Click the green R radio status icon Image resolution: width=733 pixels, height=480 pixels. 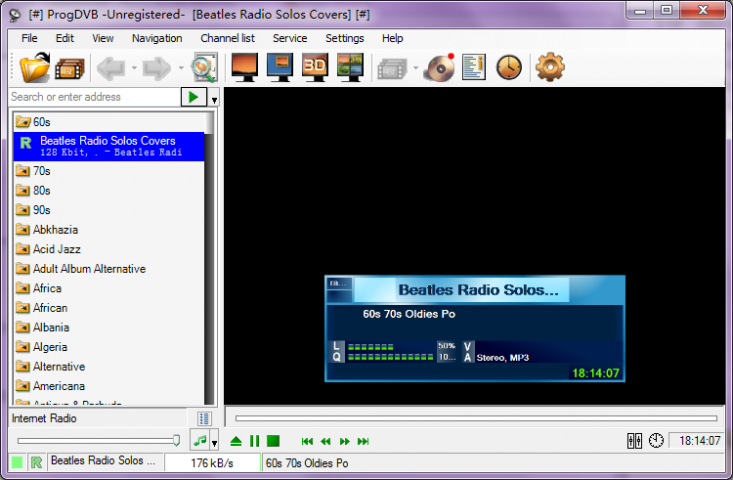point(36,463)
